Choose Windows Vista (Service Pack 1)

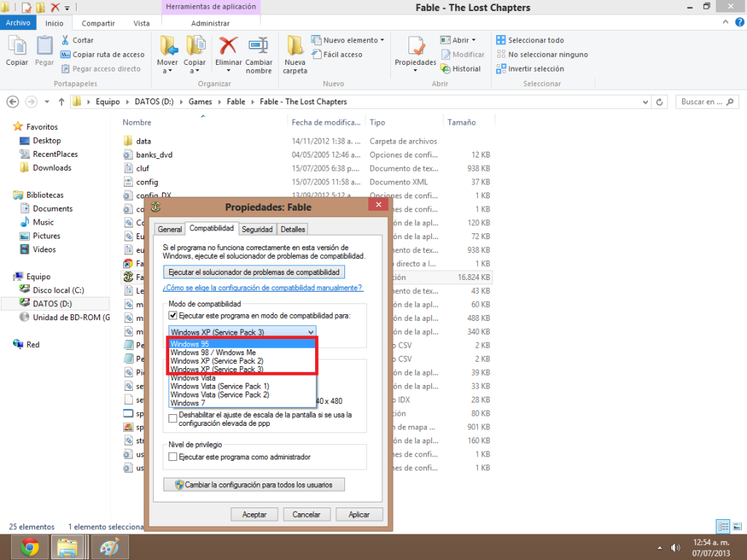tap(242, 386)
